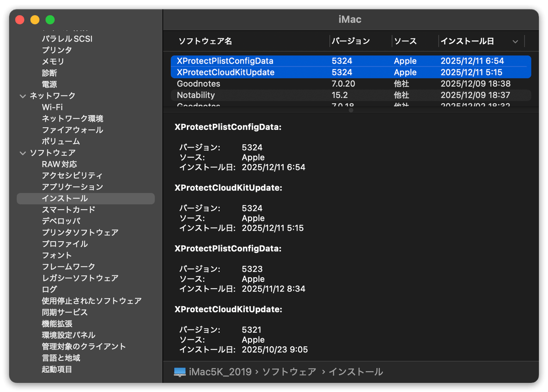Select the Goodnotes 7.0.20 table row
Screen dimensions: 548x392
point(350,84)
